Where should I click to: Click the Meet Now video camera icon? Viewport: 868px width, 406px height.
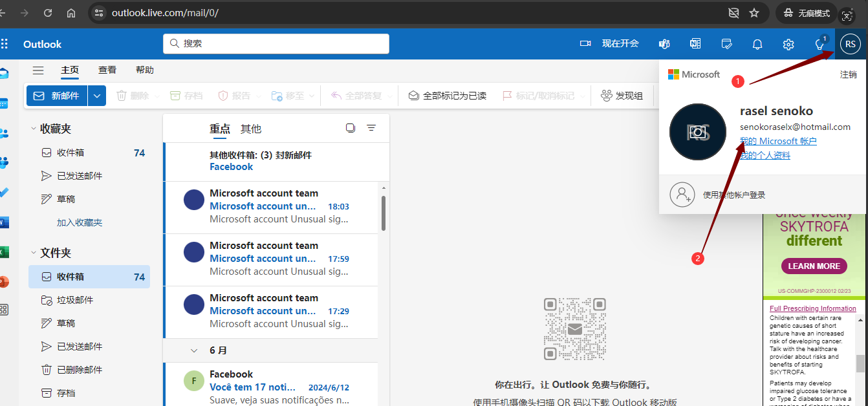tap(586, 44)
